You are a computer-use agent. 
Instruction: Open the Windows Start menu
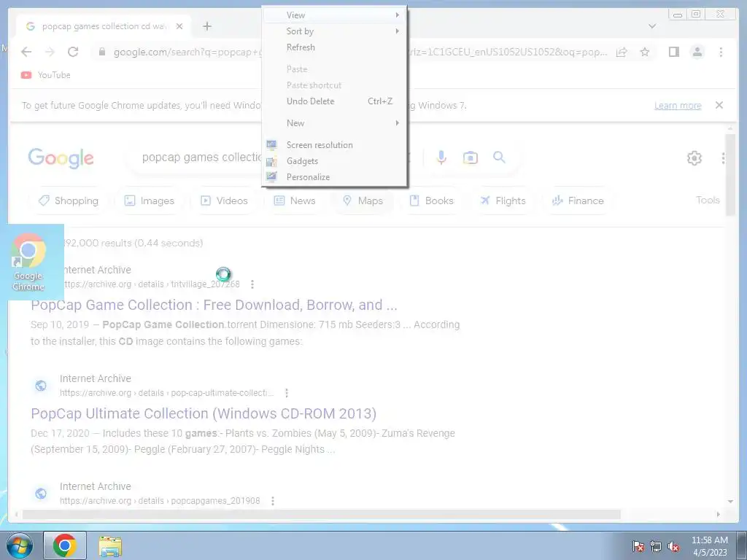tap(20, 545)
